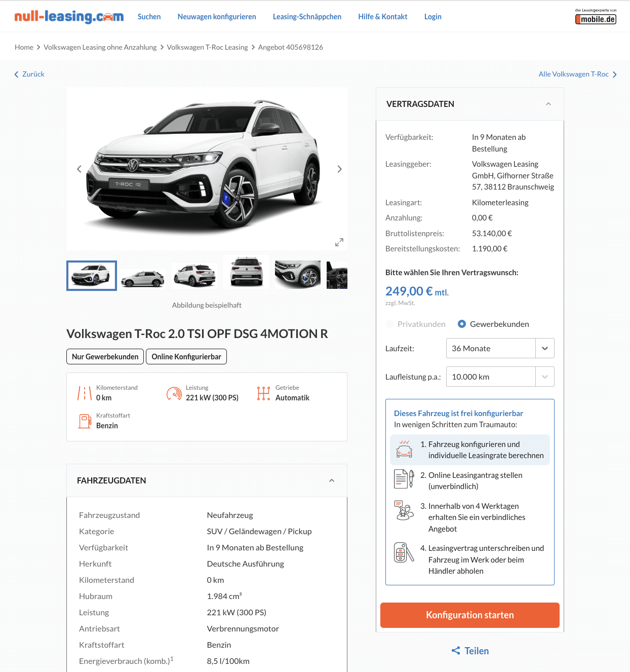Screen dimensions: 630x672
Task: Select Privatkunden radio button
Action: (389, 324)
